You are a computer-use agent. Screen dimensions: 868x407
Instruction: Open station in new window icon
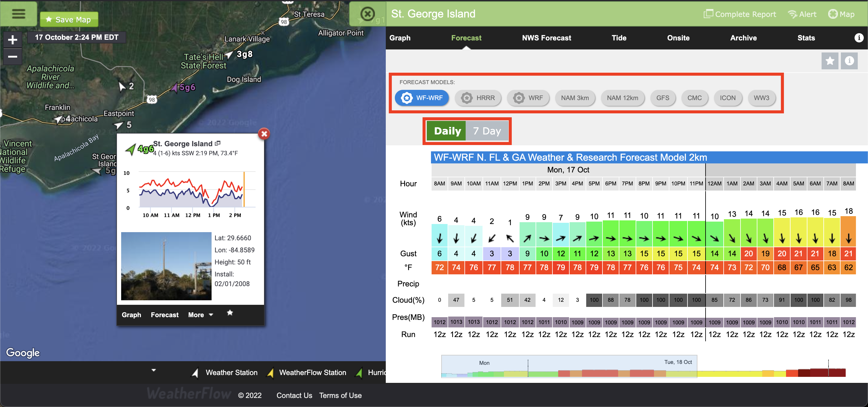click(218, 144)
